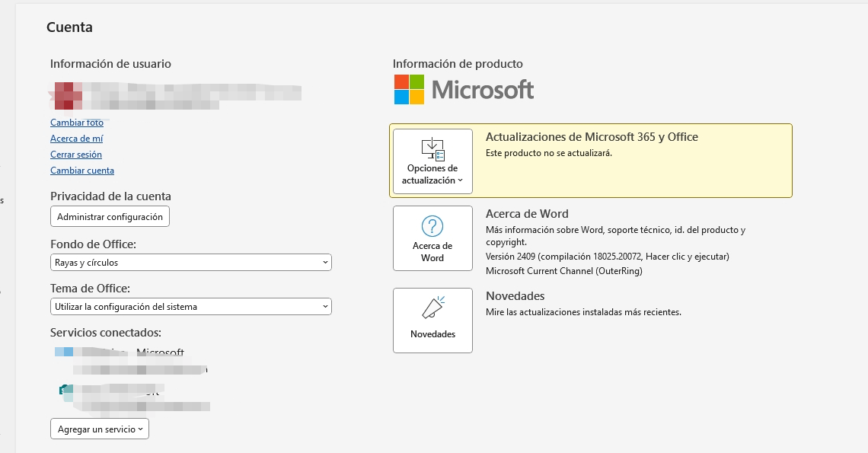Click the Privacidad de la cuenta heading
868x453 pixels.
110,196
